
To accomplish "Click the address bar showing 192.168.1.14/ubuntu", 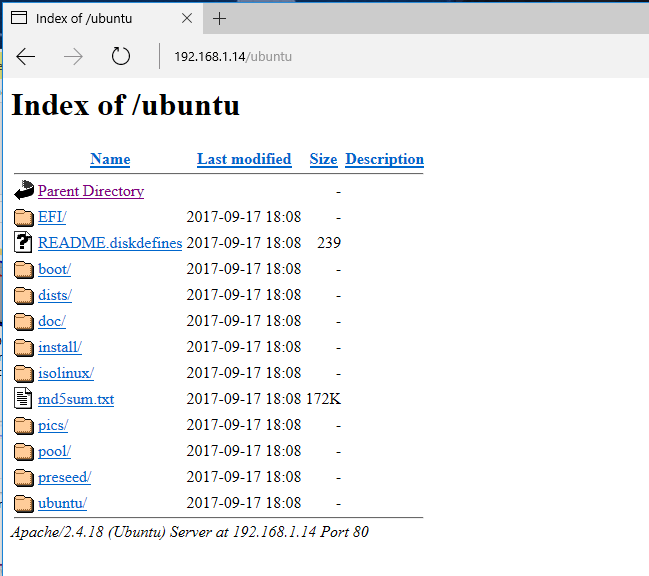I will coord(300,57).
